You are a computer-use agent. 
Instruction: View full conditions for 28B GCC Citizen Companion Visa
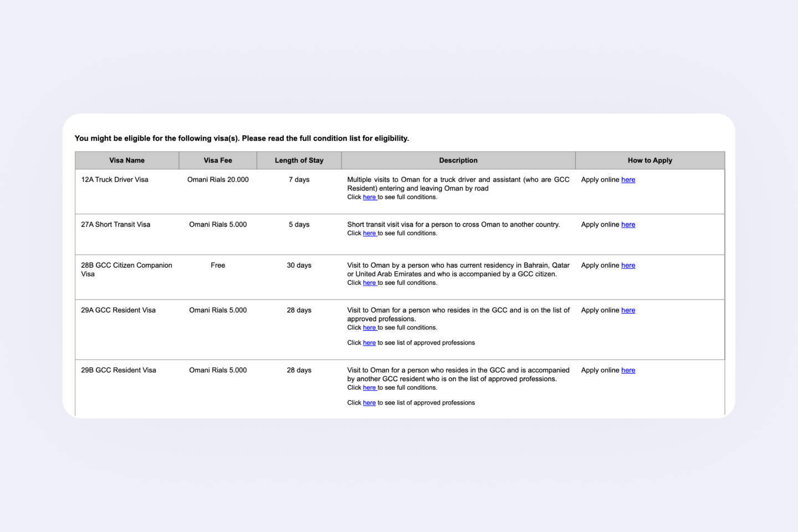click(370, 283)
